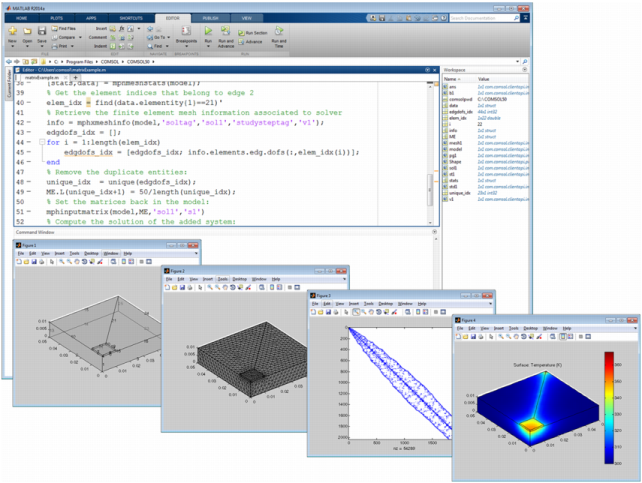This screenshot has width=642, height=483.
Task: Save the script with the Save icon
Action: 42,32
